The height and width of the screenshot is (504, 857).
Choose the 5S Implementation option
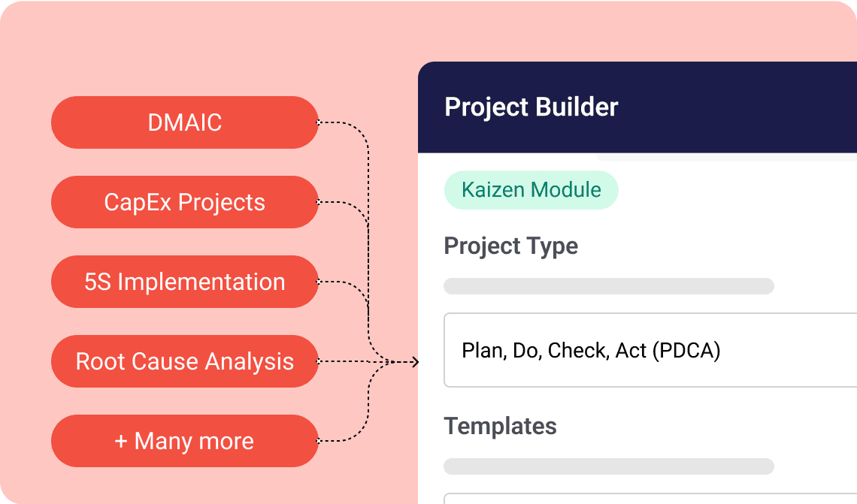[x=185, y=282]
